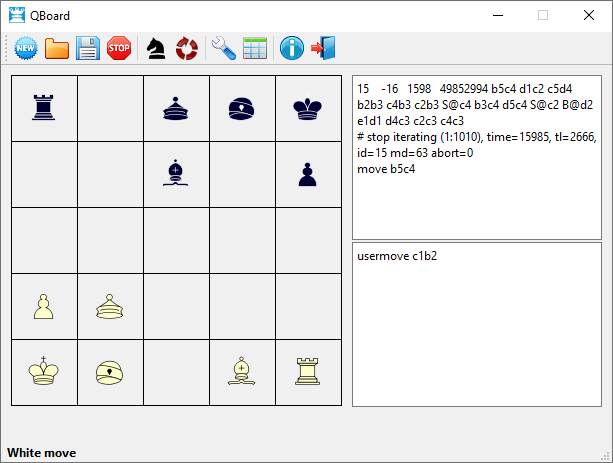Select the black king in top-right corner
Screen dimensions: 613x463
308,106
